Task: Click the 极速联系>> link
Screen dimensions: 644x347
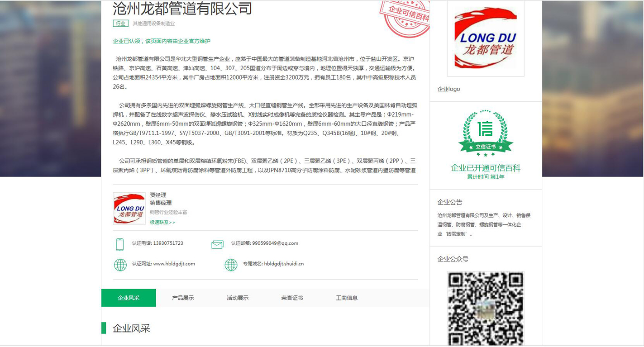Action: [162, 222]
